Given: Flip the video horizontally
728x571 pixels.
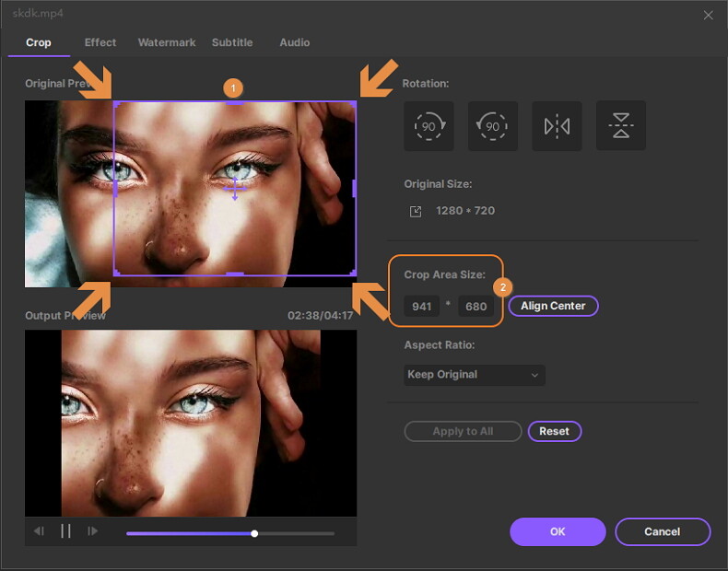Looking at the screenshot, I should point(557,126).
